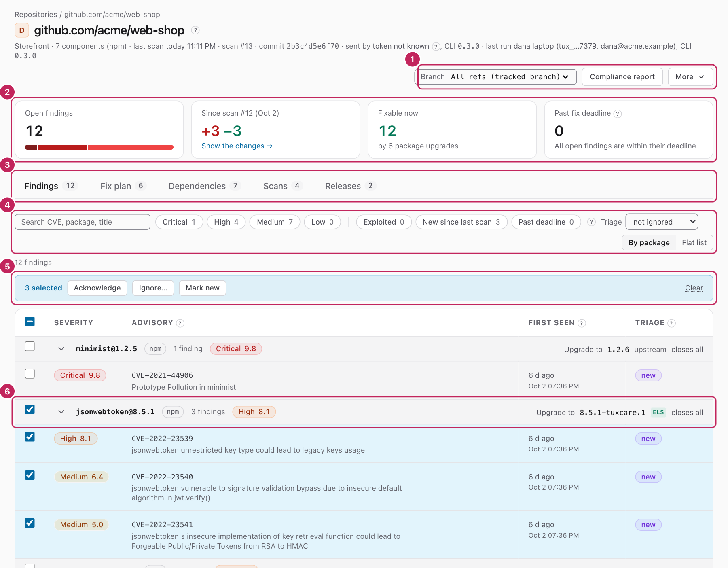The width and height of the screenshot is (728, 568).
Task: Click 'new' triage badge for CVE-2022-23541
Action: [648, 525]
